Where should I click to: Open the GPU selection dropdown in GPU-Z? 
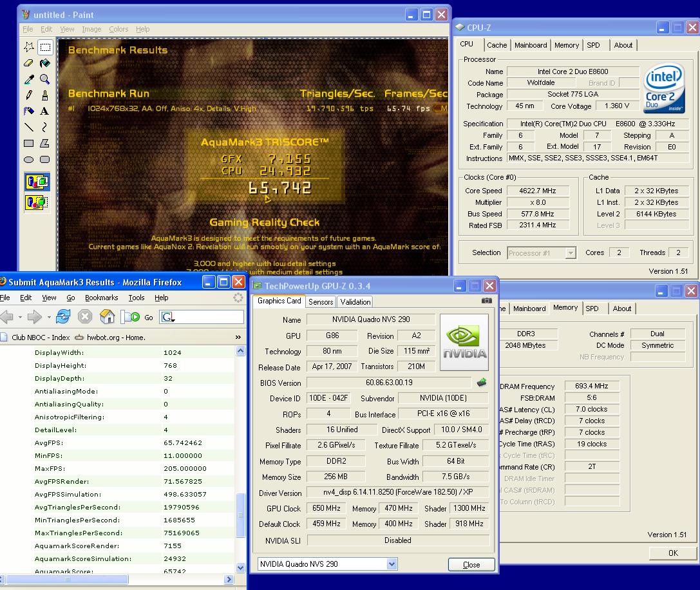392,564
